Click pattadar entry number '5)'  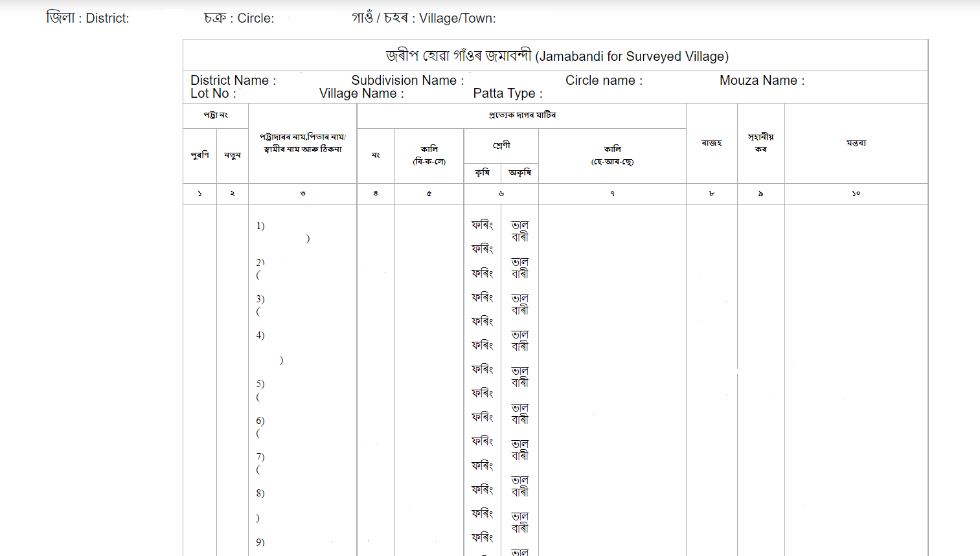pyautogui.click(x=260, y=384)
